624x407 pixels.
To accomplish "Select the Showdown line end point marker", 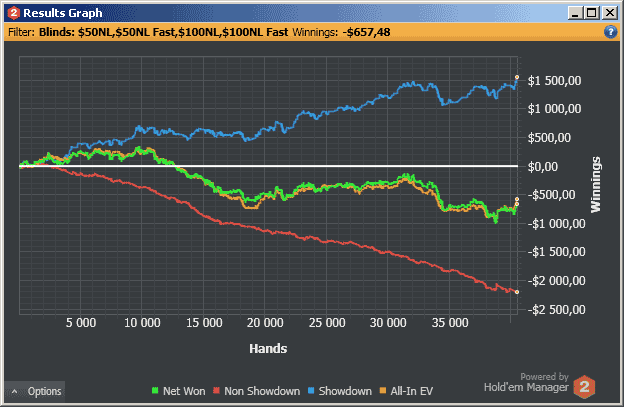I will coord(517,77).
